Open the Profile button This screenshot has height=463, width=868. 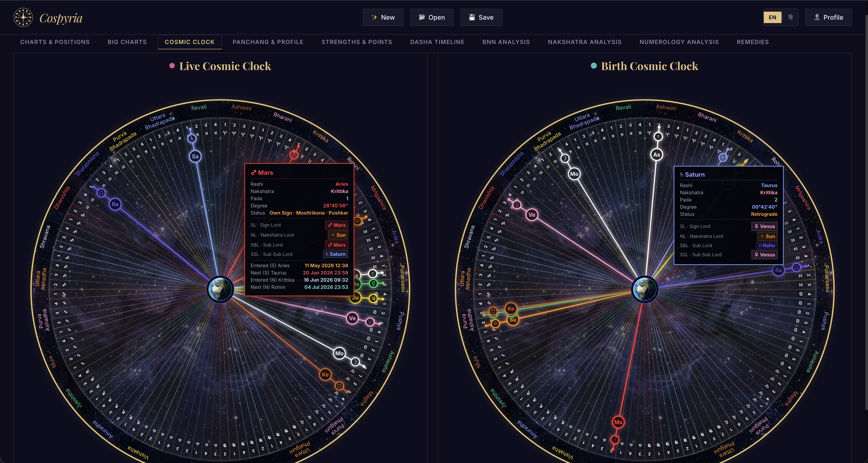[828, 17]
